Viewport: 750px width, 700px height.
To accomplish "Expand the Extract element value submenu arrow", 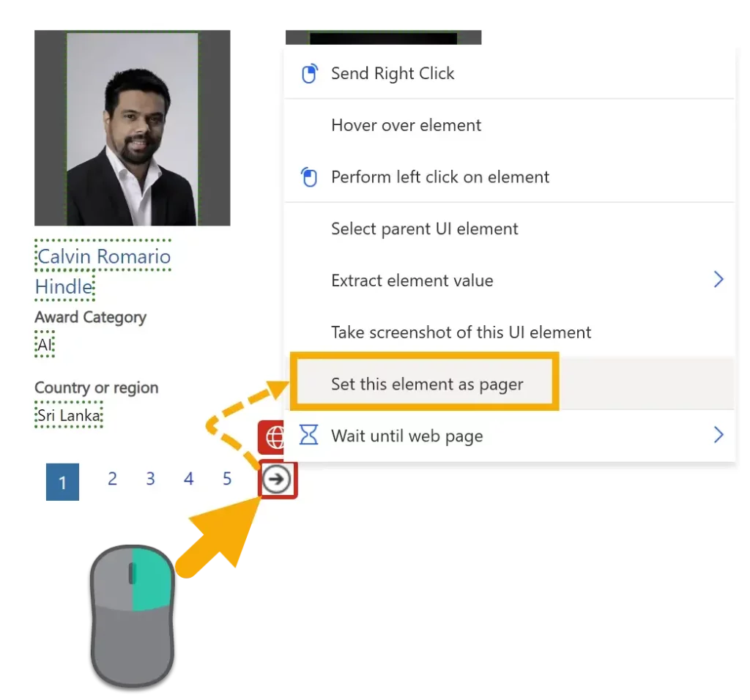I will pos(718,280).
